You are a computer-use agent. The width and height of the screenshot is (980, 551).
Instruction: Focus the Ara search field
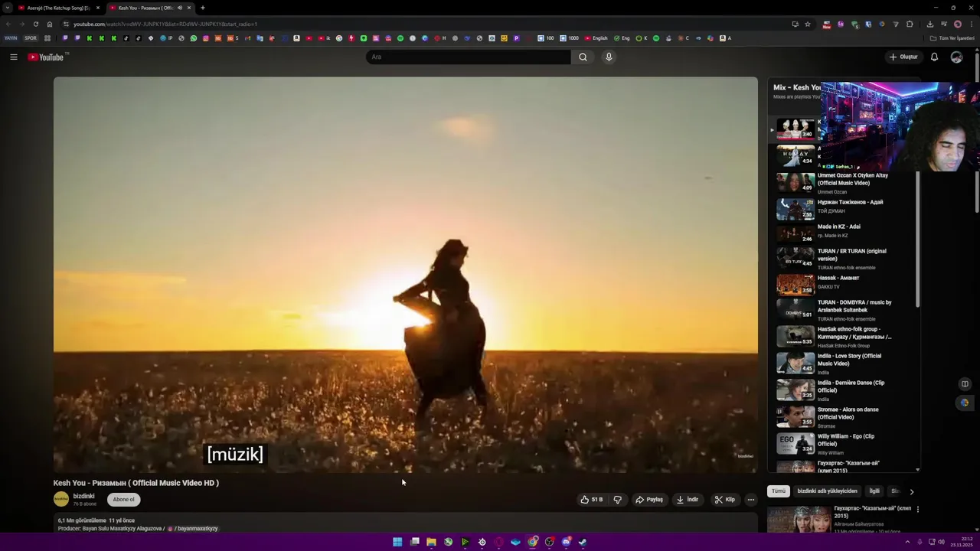point(469,57)
